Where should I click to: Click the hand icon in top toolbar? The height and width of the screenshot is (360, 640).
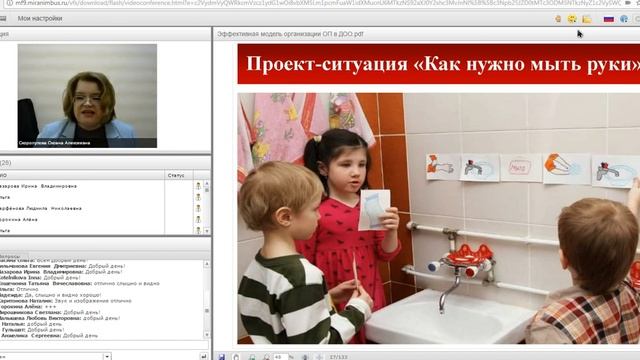click(x=558, y=19)
